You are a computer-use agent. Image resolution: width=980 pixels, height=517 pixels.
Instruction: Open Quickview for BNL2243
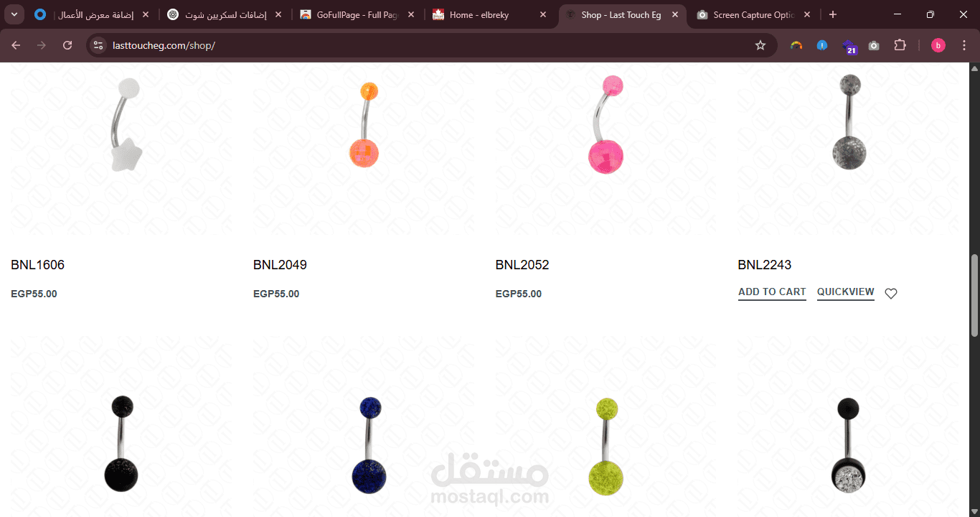pos(846,292)
